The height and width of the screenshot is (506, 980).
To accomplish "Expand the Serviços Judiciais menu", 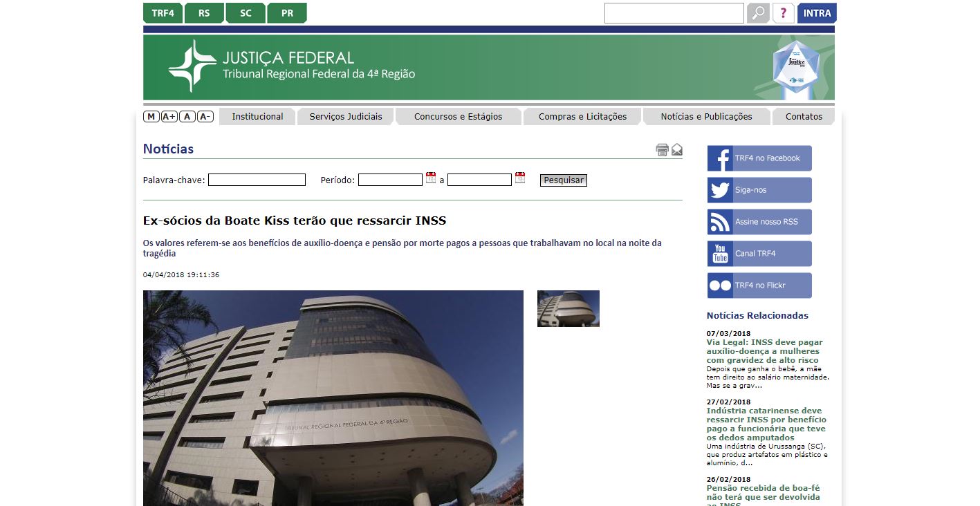I will [346, 117].
